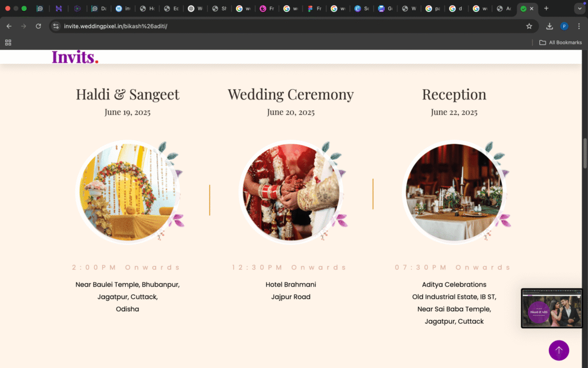
Task: Open the tab search chevron at top right
Action: point(580,8)
